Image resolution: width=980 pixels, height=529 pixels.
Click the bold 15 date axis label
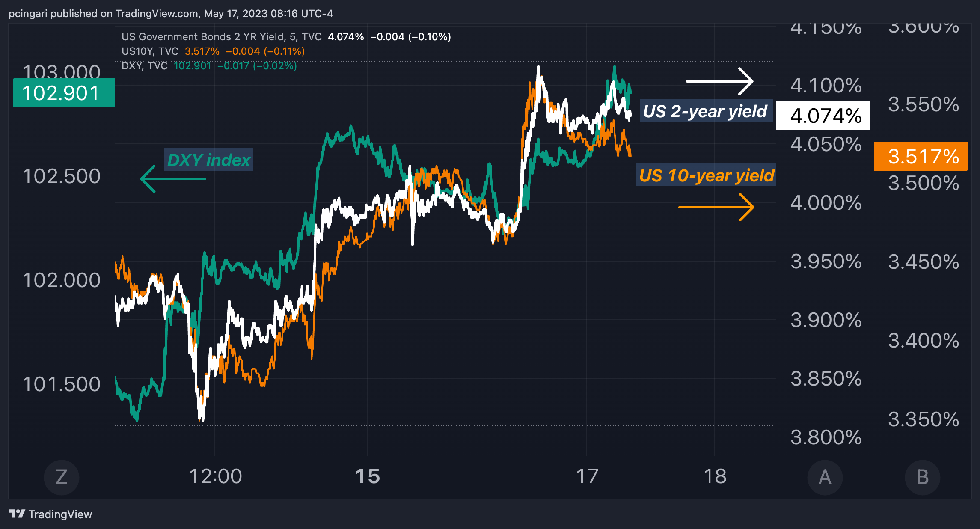click(368, 476)
